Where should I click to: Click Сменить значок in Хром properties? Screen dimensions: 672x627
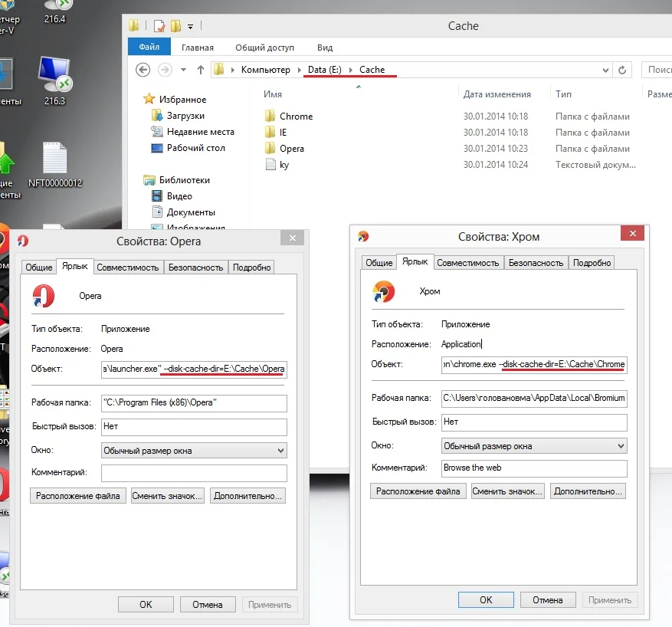(507, 491)
